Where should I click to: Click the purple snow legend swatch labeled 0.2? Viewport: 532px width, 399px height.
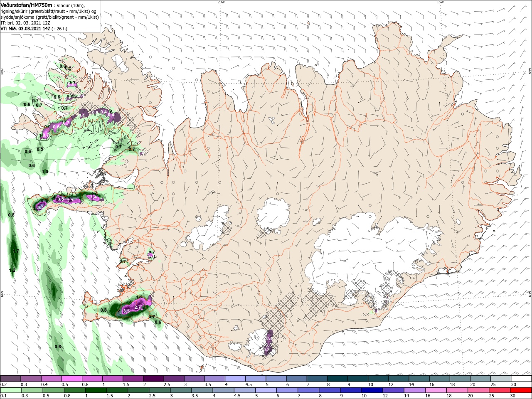[11, 379]
